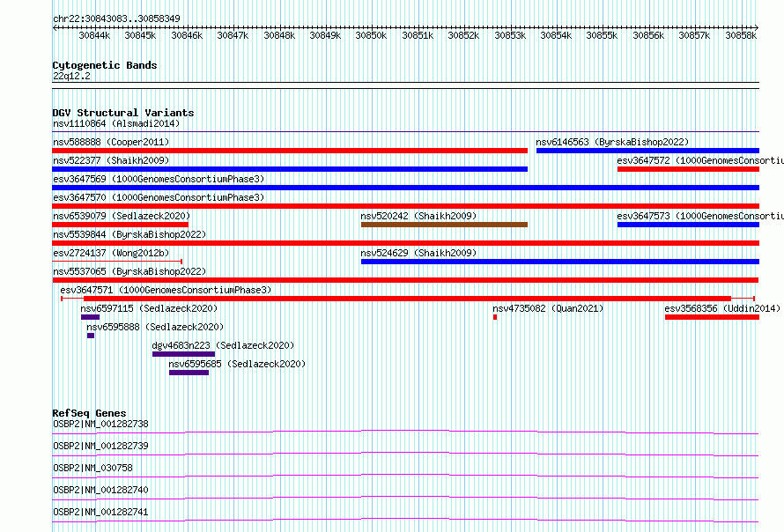Image resolution: width=784 pixels, height=532 pixels.
Task: Click the nsv6146563 (ByrskaBishop2022) blue bar
Action: coord(647,151)
